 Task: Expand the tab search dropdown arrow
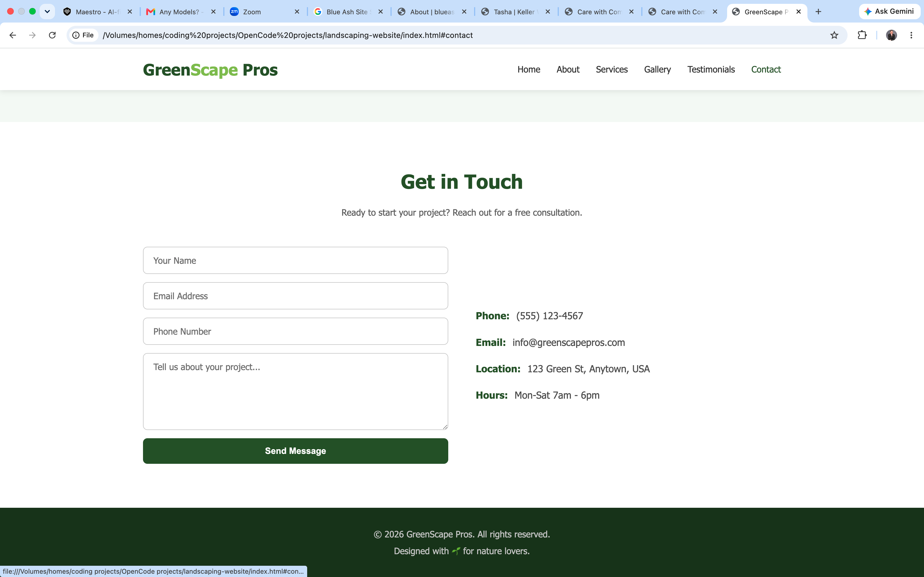tap(47, 12)
